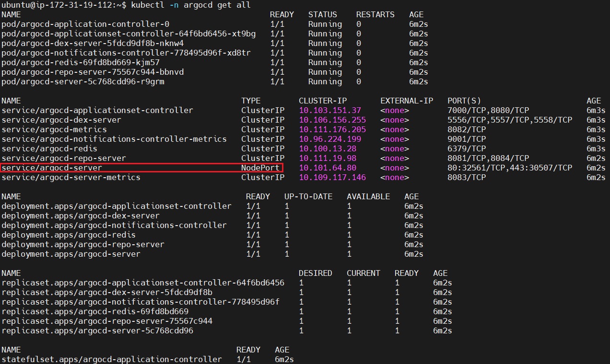Click the Running status of argocd-repo-server pod
Image resolution: width=610 pixels, height=364 pixels.
(x=325, y=72)
